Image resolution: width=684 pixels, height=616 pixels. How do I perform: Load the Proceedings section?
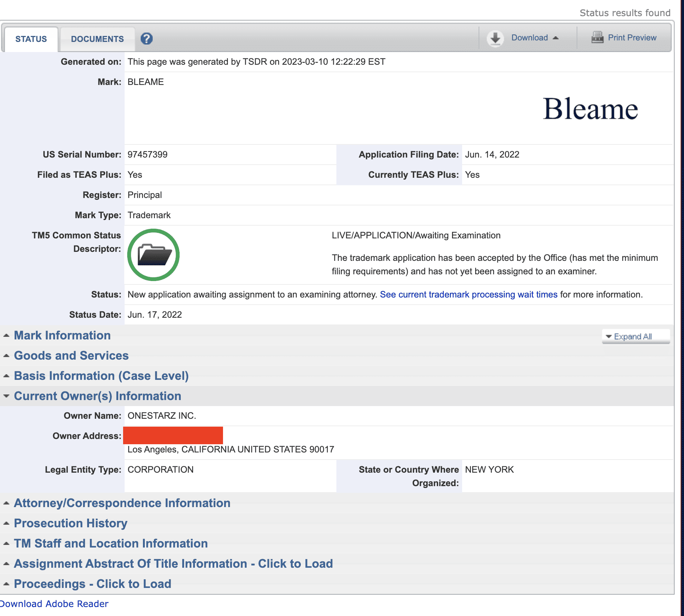click(x=92, y=584)
